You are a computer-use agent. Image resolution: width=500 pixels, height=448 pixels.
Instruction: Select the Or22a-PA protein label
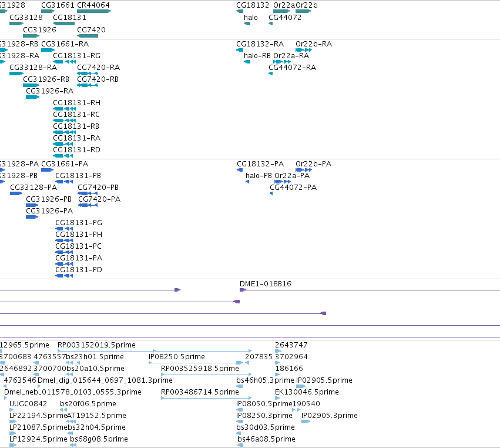pyautogui.click(x=292, y=176)
